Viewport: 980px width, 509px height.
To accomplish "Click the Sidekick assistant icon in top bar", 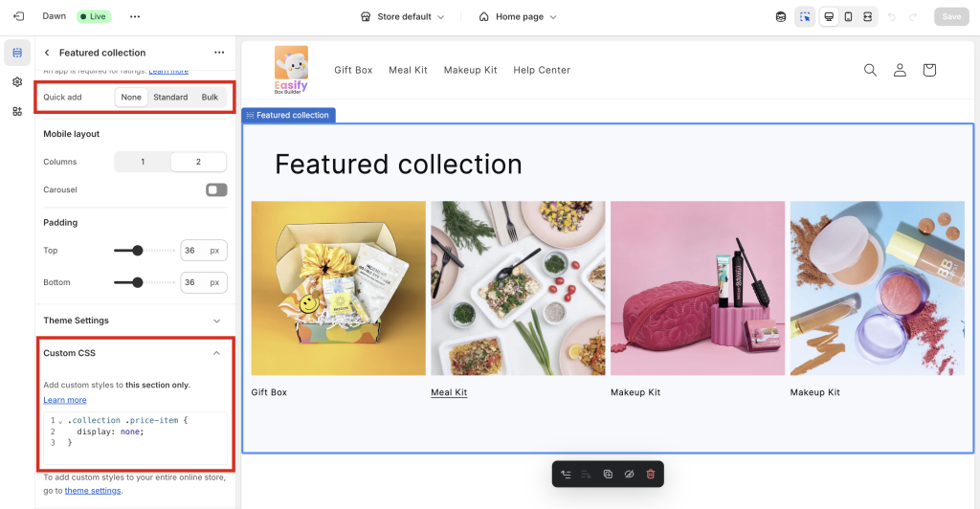I will click(x=781, y=17).
